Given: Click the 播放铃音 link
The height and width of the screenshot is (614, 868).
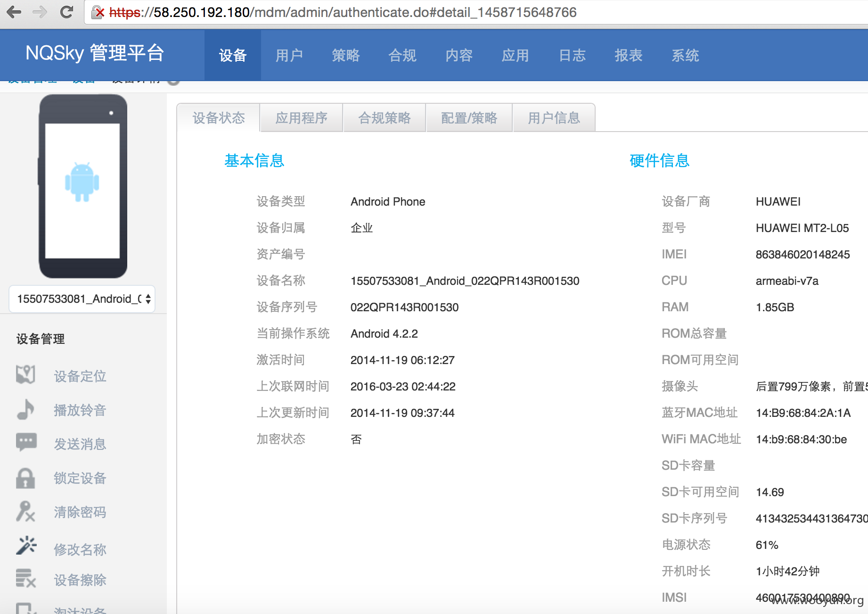Looking at the screenshot, I should point(80,410).
